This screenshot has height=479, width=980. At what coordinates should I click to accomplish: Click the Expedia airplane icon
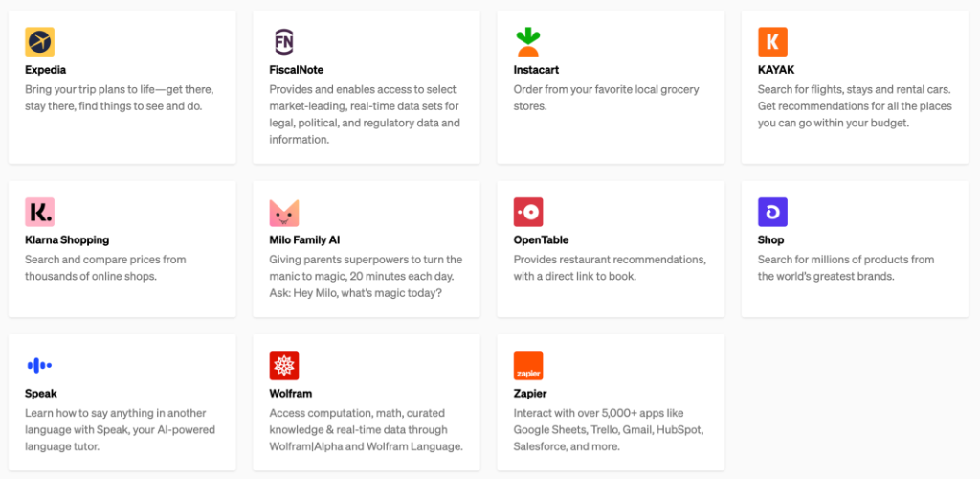click(39, 42)
